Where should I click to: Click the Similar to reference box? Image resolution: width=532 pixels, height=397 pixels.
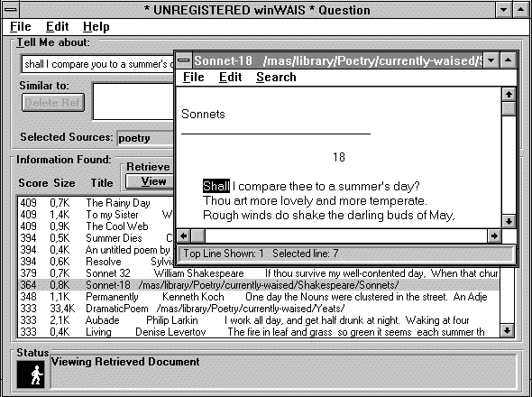tap(133, 101)
